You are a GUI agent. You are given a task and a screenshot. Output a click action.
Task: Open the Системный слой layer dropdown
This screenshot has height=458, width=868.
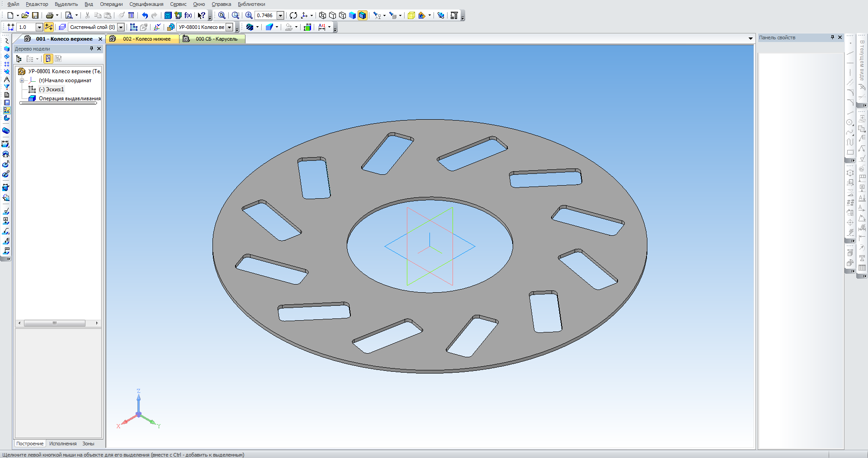click(x=121, y=27)
